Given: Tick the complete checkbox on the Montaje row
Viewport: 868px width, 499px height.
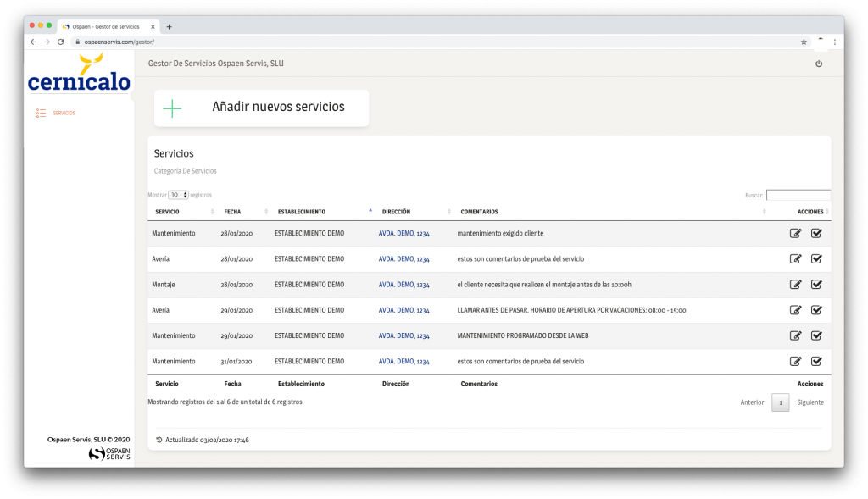Looking at the screenshot, I should tap(816, 285).
